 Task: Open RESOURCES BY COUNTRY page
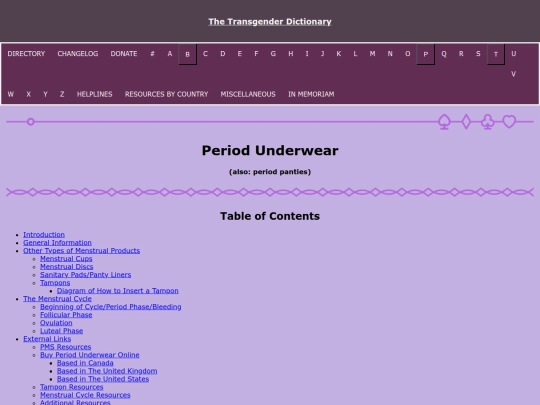coord(166,94)
